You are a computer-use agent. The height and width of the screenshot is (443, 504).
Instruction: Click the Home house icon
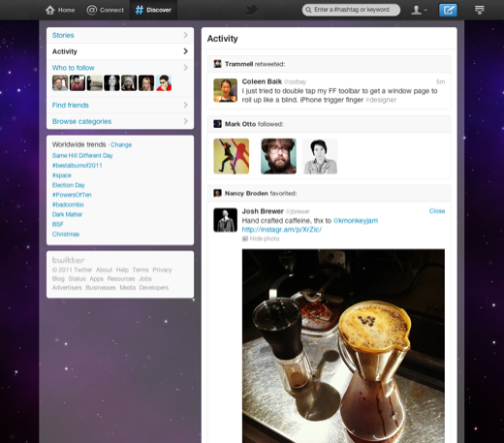point(50,10)
